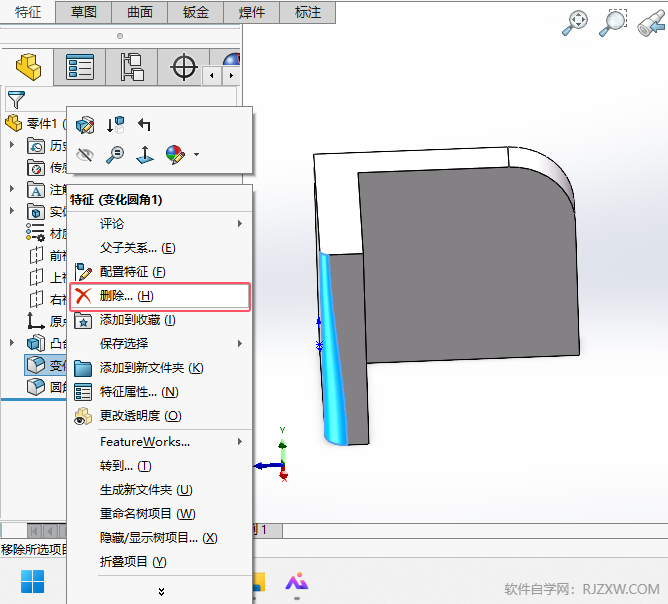Select the 变化圆角 feature tree item
Screen dimensions: 668x604
point(46,365)
